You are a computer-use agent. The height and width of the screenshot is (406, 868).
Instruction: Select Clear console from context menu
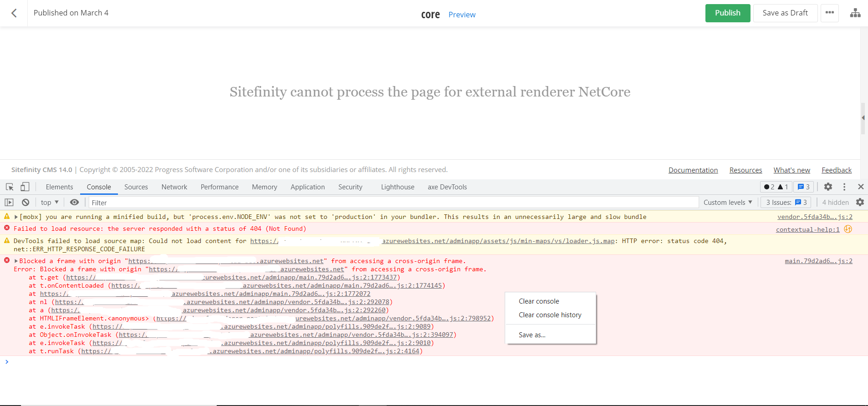coord(551,301)
